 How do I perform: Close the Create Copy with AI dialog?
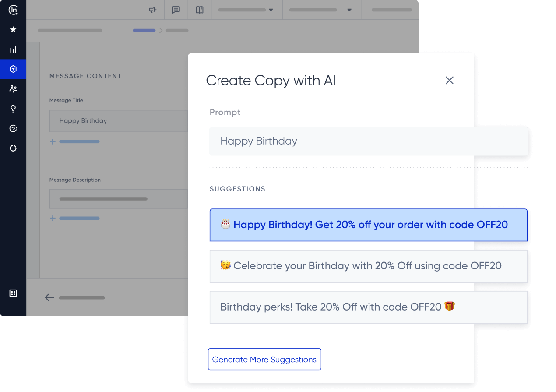click(449, 81)
